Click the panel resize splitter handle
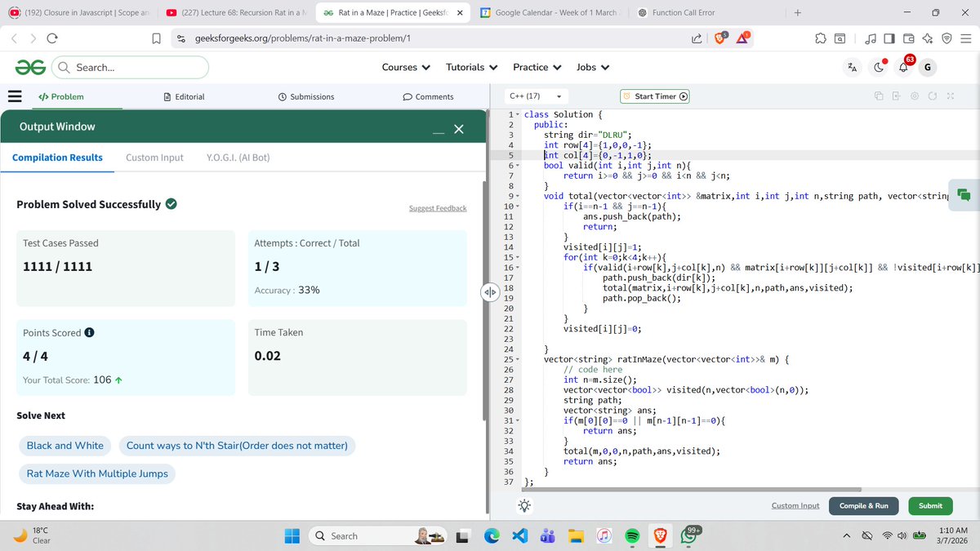980x551 pixels. click(x=490, y=292)
